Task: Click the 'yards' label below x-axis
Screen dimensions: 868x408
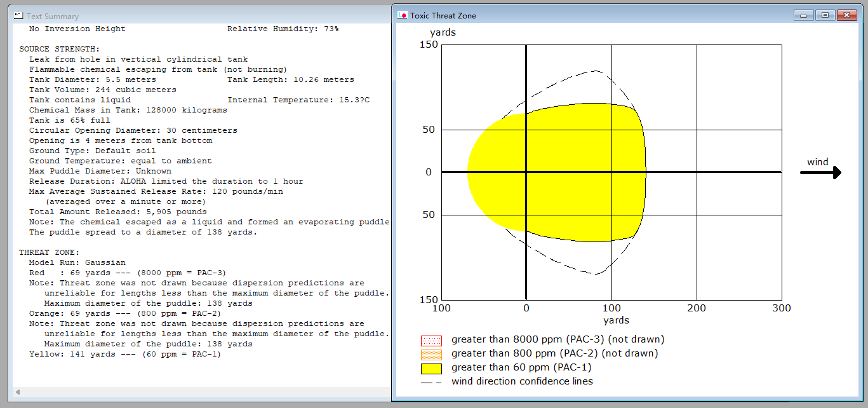Action: (616, 320)
